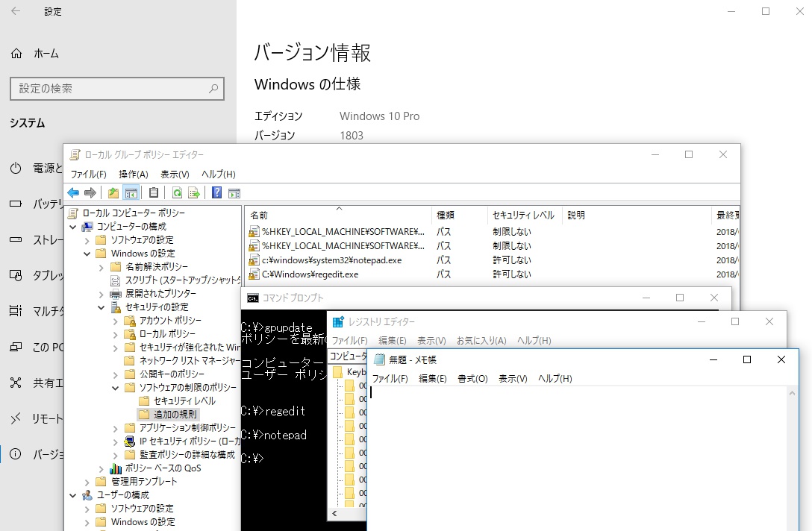Click the remote desktop icon in Settings sidebar
The height and width of the screenshot is (531, 812).
[16, 418]
